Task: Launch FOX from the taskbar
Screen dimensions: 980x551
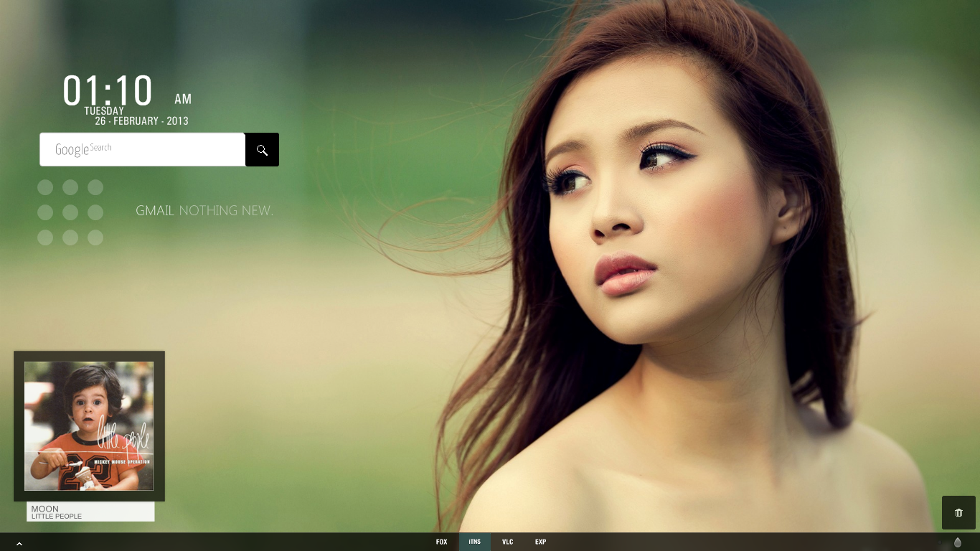Action: point(442,542)
